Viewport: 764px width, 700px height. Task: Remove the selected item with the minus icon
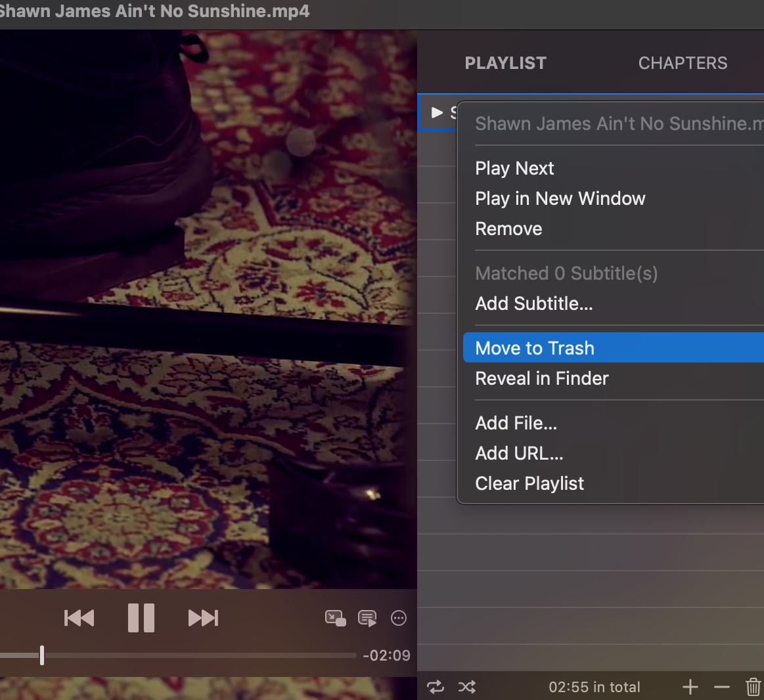(x=721, y=688)
